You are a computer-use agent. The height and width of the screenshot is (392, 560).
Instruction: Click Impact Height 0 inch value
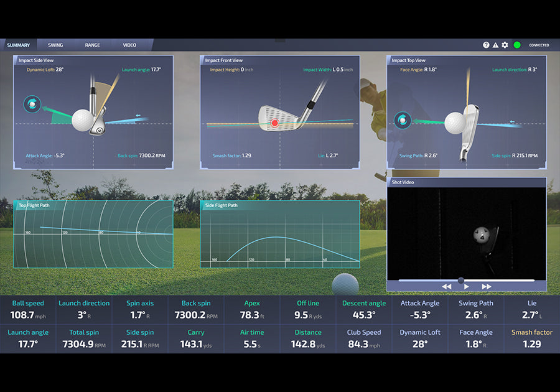point(232,70)
